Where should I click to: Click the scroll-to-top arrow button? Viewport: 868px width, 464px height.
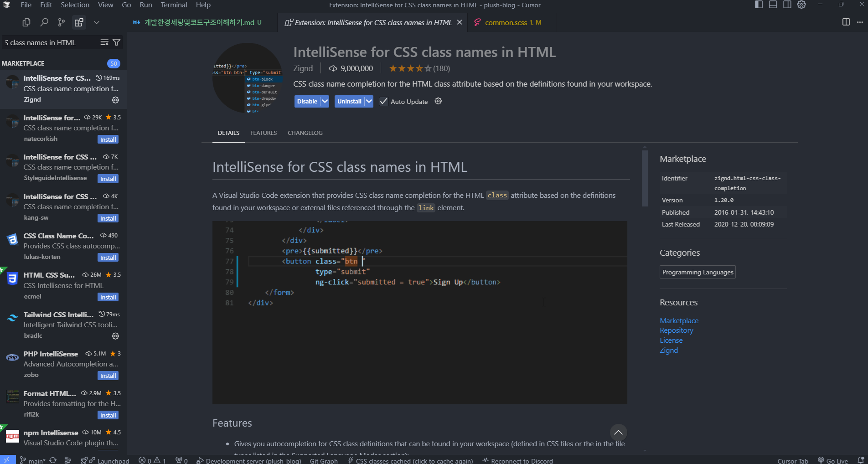[618, 432]
